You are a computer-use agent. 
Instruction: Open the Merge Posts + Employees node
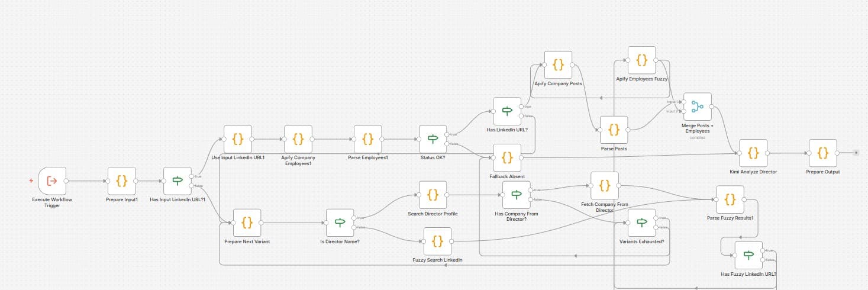pos(697,107)
